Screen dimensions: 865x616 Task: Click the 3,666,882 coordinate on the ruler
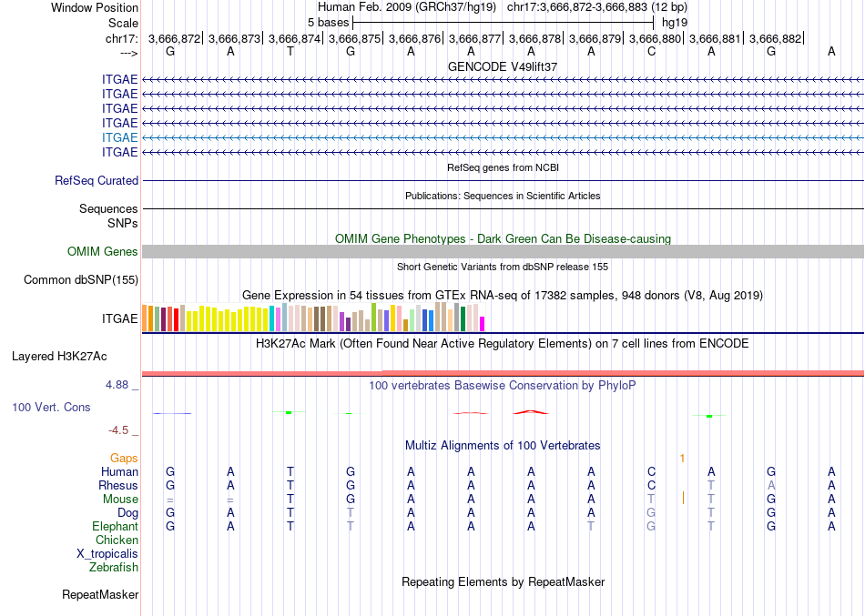pos(775,38)
